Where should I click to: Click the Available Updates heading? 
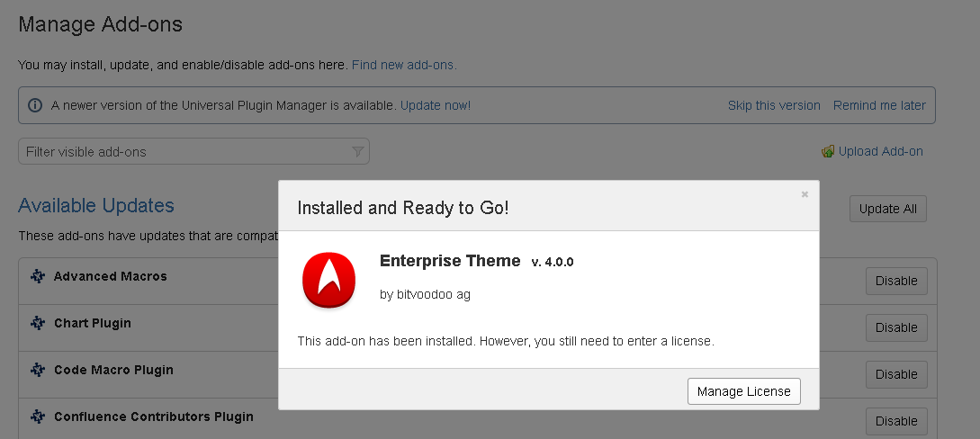point(96,205)
